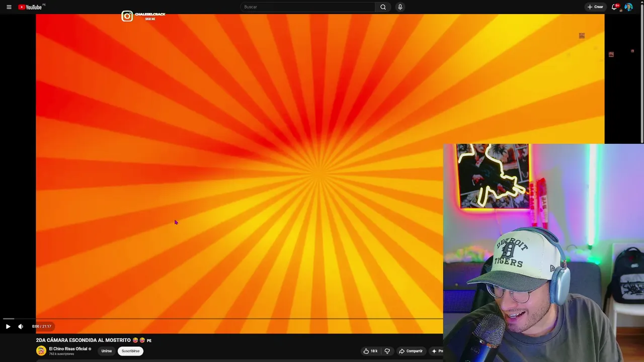This screenshot has width=644, height=362.
Task: Click the 763 k suscriptores text
Action: 61,354
